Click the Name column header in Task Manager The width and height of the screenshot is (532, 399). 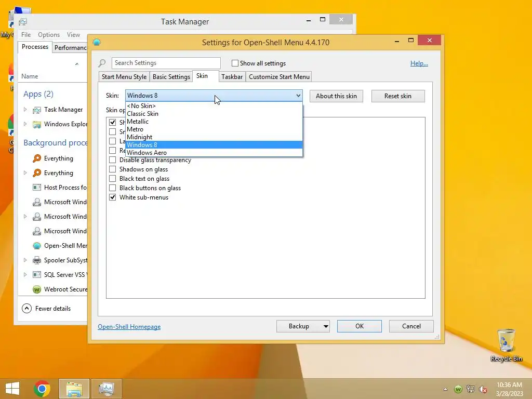pyautogui.click(x=30, y=76)
